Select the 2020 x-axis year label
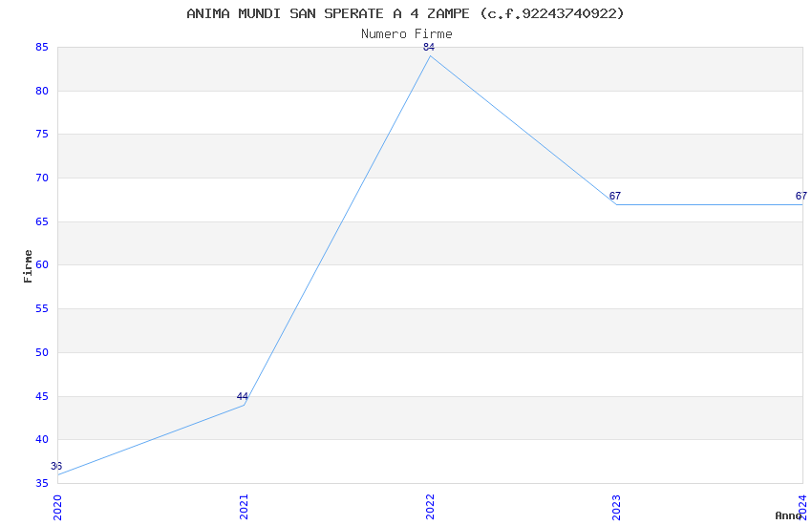This screenshot has height=525, width=812. point(57,507)
